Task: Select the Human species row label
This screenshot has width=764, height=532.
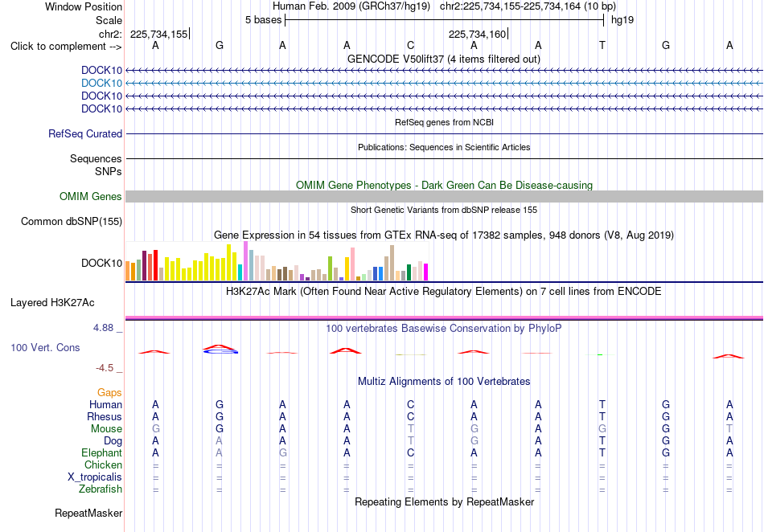Action: (105, 404)
